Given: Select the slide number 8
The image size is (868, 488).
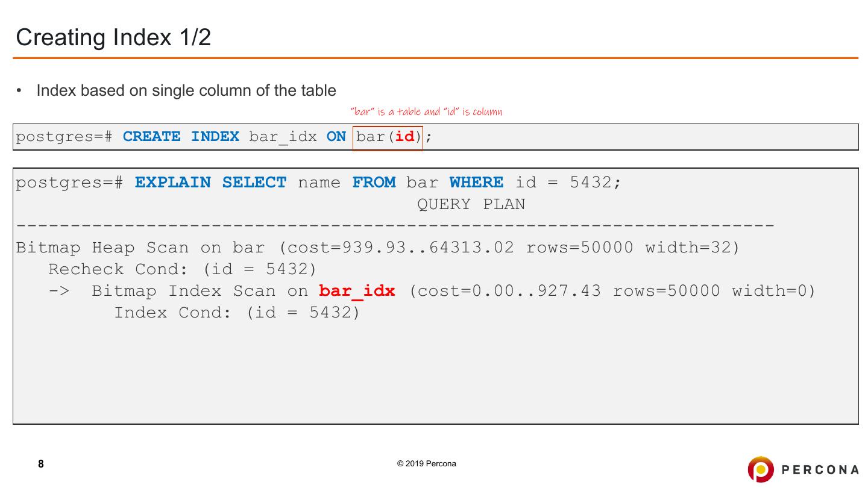Looking at the screenshot, I should (x=41, y=464).
